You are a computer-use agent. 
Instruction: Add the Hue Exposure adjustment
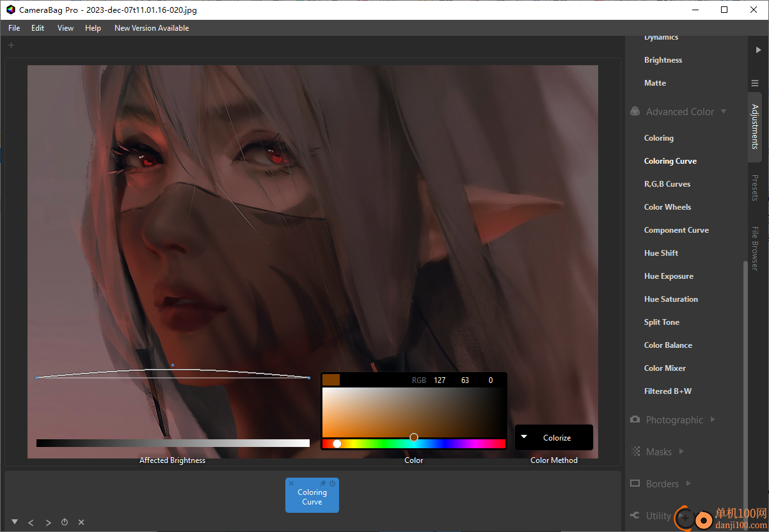point(669,276)
